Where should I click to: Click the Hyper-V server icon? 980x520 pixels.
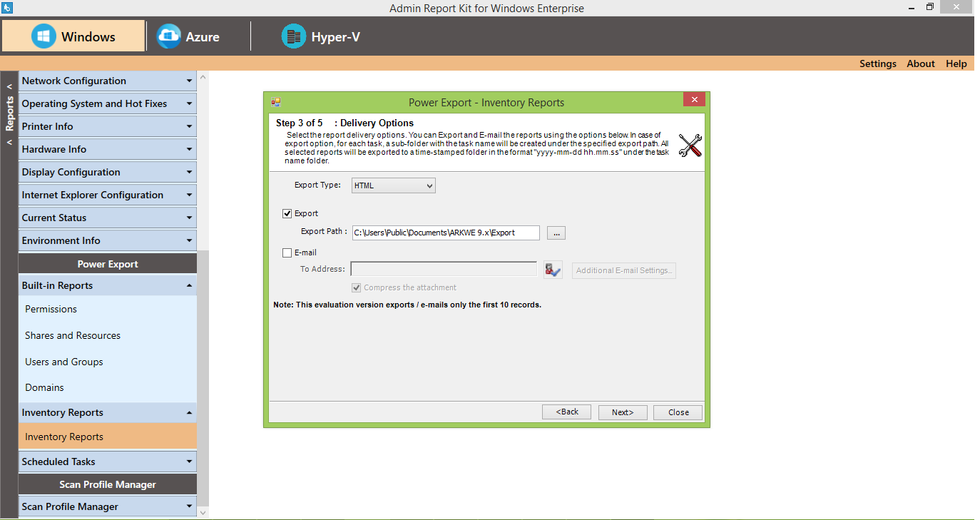(x=294, y=36)
